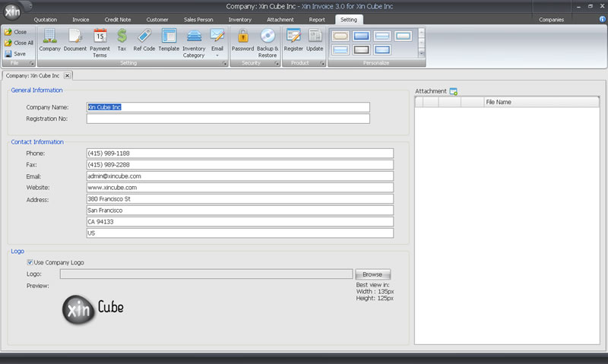Switch to the Quotation tab
Screen dimensions: 608x364
click(46, 20)
